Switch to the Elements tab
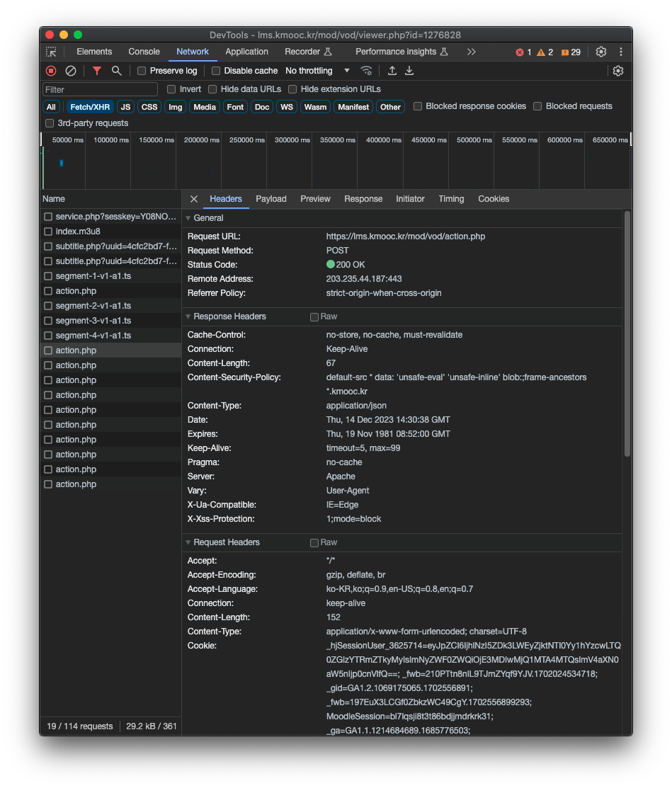 coord(94,52)
